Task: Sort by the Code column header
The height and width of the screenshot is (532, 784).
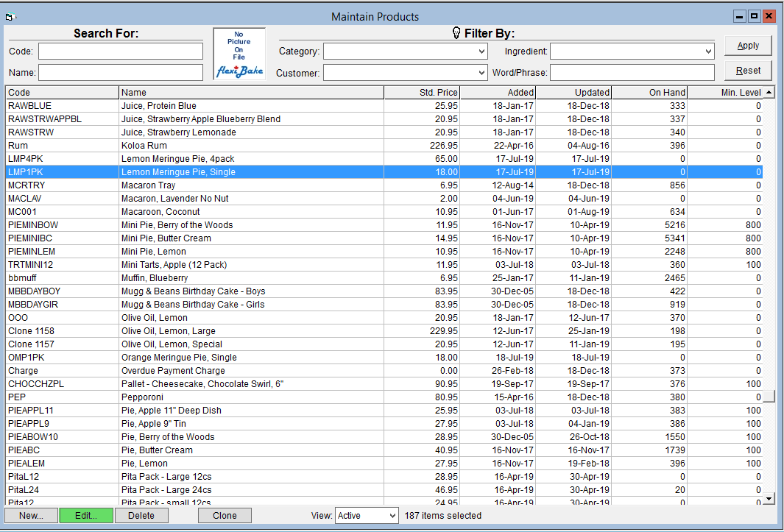Action: tap(62, 93)
